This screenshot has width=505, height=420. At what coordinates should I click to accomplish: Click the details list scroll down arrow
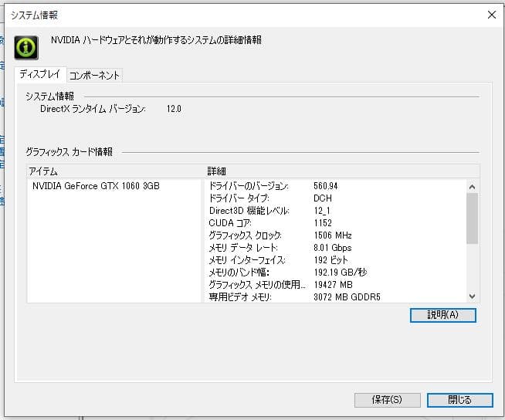pos(472,296)
